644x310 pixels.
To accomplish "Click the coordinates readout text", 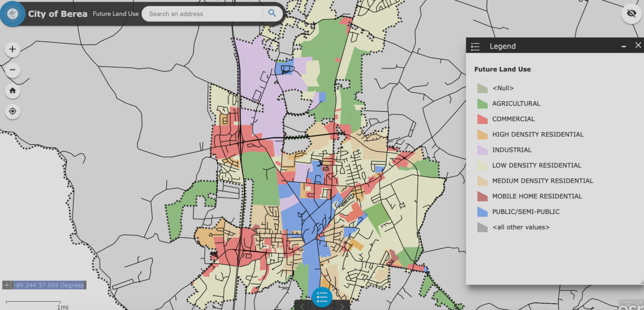I will [49, 285].
